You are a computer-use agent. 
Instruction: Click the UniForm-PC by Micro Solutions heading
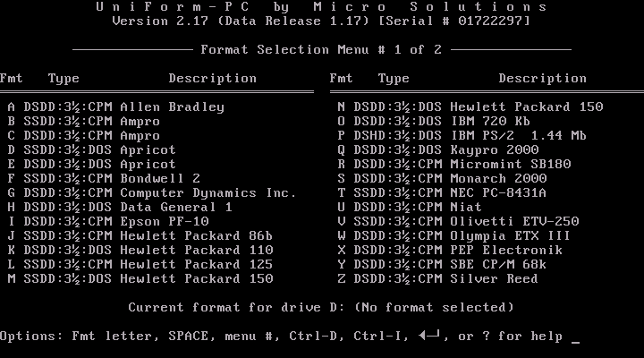(x=321, y=6)
